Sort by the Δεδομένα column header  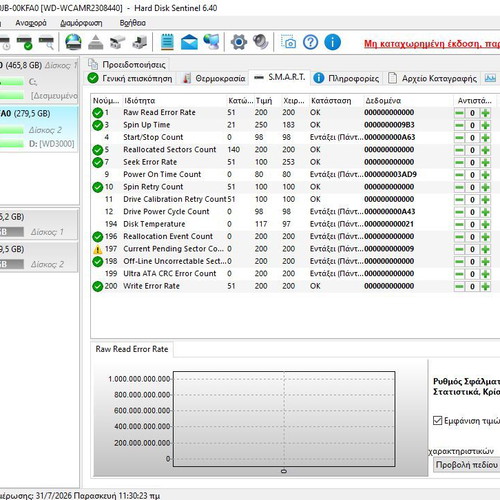point(408,100)
